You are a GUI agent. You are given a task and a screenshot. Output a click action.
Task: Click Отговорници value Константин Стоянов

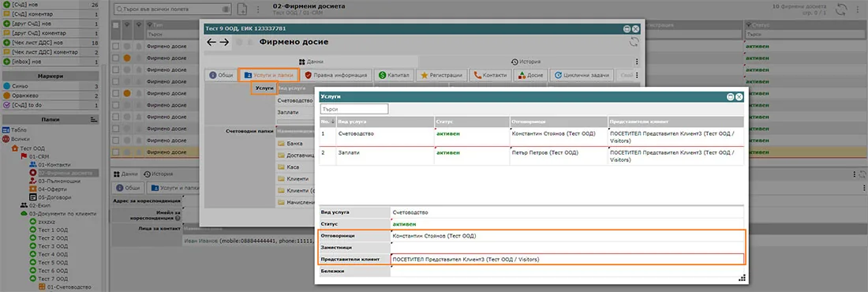(x=434, y=236)
